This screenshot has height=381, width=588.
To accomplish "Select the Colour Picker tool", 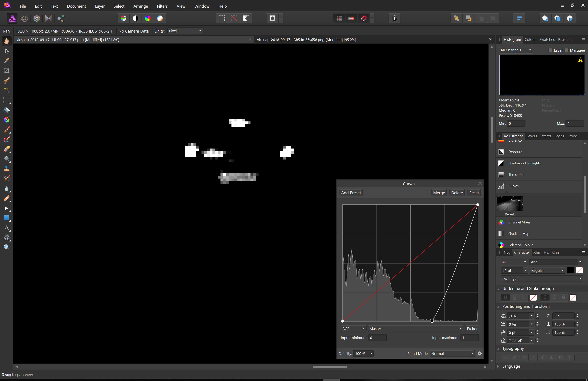I will pos(7,61).
